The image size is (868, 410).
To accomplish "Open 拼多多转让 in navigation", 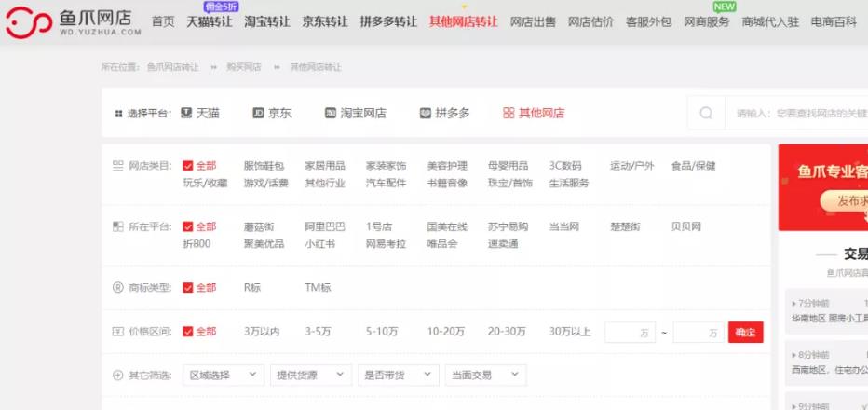I will tap(388, 21).
